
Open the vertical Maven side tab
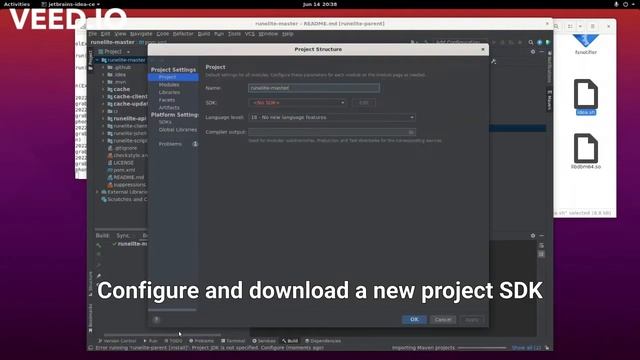tap(549, 100)
